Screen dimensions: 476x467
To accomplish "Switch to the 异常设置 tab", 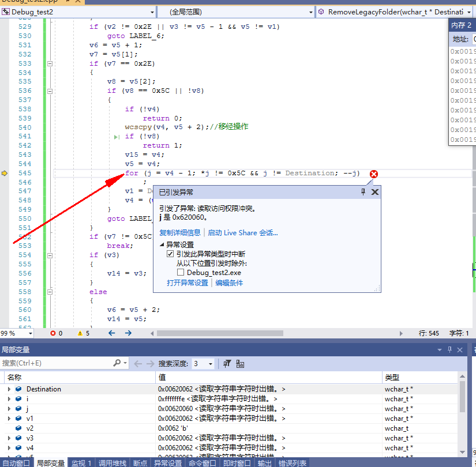I will coord(168,463).
